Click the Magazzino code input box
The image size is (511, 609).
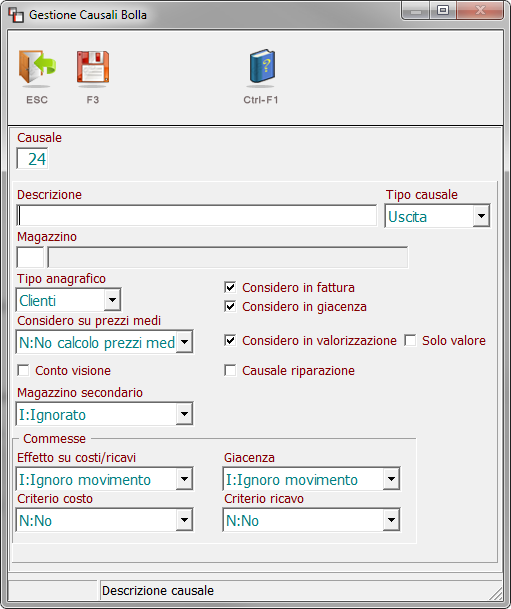pos(30,257)
